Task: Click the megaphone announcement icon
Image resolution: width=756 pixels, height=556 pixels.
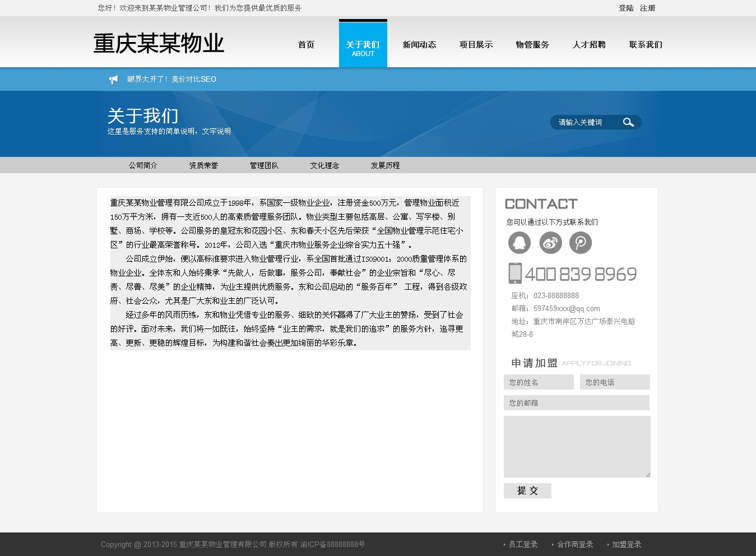Action: click(114, 80)
